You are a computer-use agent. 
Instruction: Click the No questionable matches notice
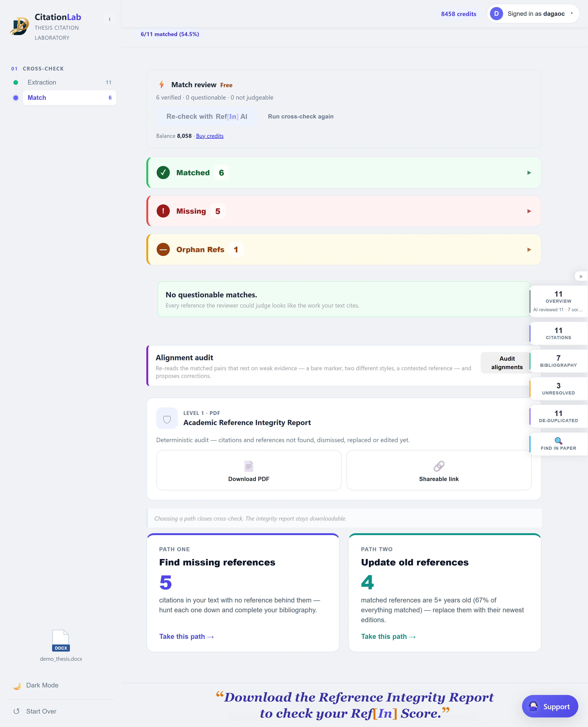(x=343, y=299)
